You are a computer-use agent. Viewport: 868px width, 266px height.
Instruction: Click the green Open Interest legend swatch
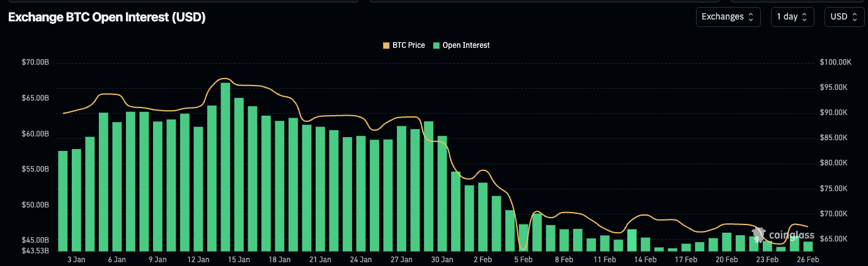tap(436, 45)
